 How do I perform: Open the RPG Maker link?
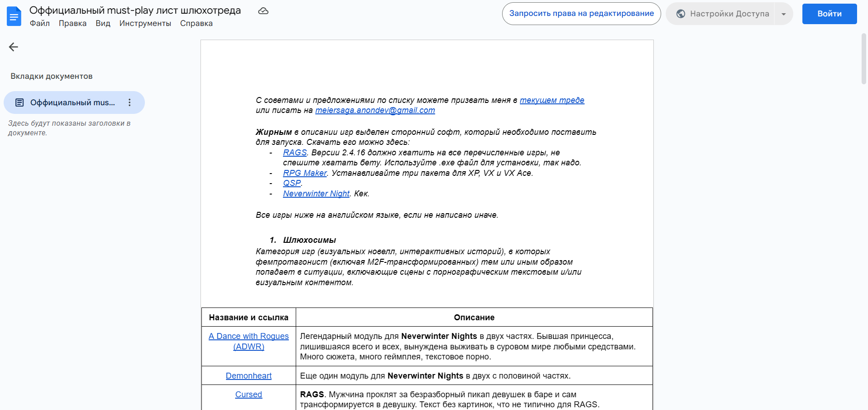(305, 173)
